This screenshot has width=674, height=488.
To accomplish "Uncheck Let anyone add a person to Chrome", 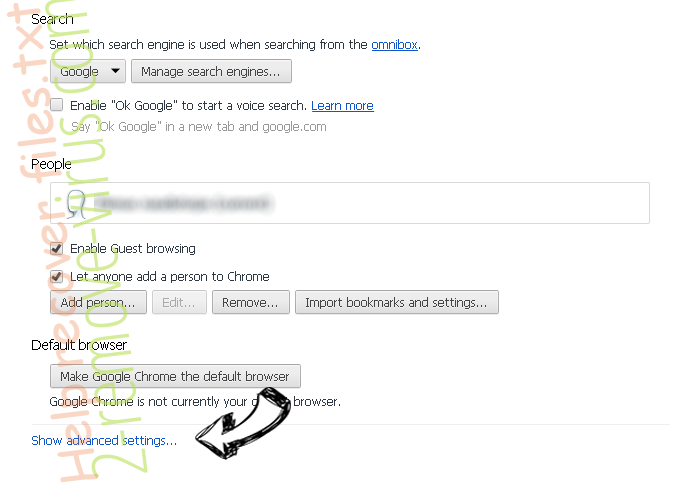I will point(57,276).
